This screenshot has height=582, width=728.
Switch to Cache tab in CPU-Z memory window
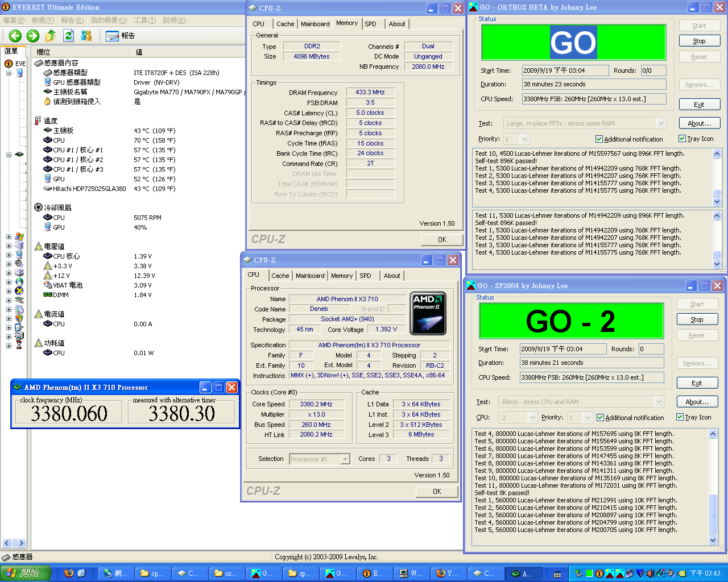(x=286, y=24)
